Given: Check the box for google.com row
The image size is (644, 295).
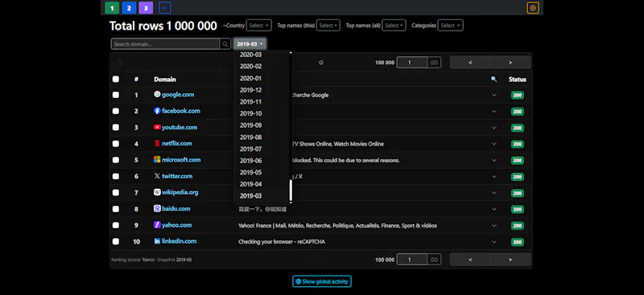Looking at the screenshot, I should (116, 95).
